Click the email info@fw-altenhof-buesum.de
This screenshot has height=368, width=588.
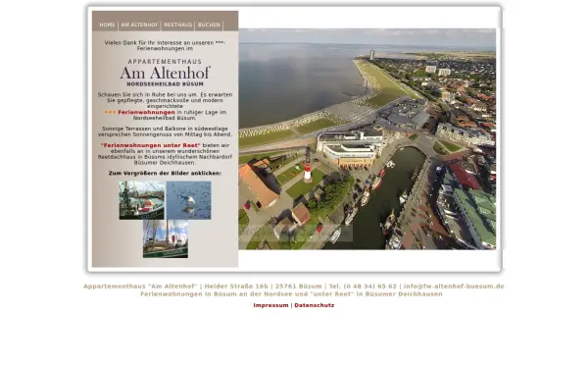point(454,287)
